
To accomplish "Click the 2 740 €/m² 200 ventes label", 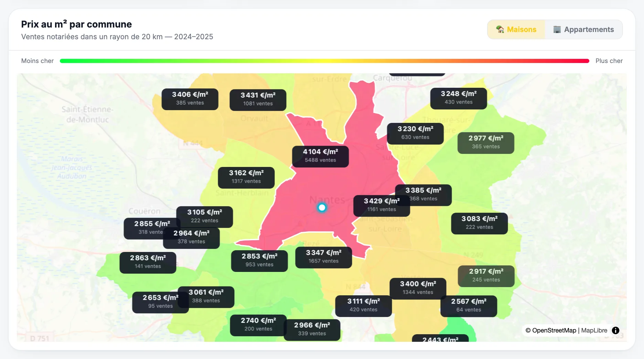I will pyautogui.click(x=258, y=325).
